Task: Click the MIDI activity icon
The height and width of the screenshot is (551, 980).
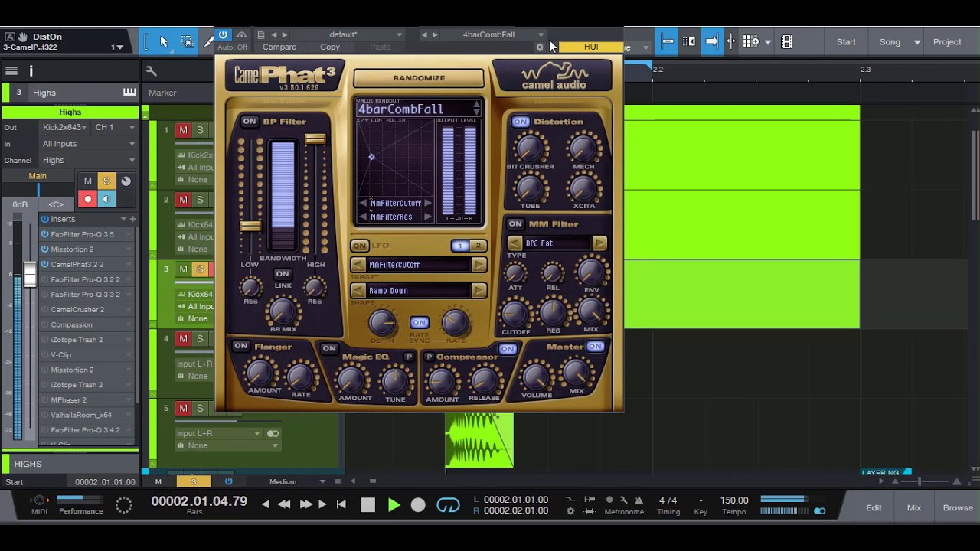Action: tap(40, 500)
